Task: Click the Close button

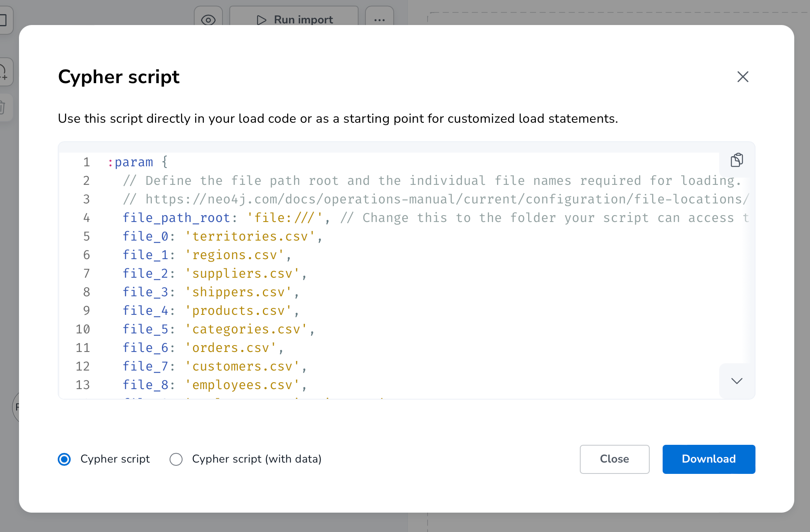Action: click(x=614, y=459)
